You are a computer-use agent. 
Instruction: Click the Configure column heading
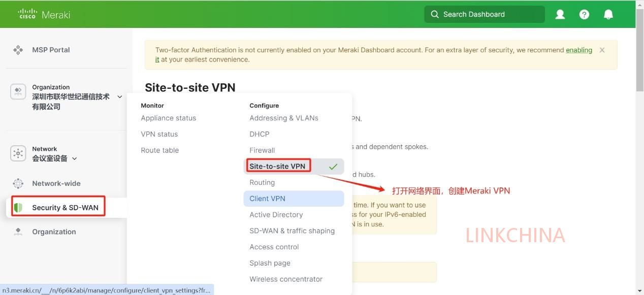pyautogui.click(x=264, y=106)
